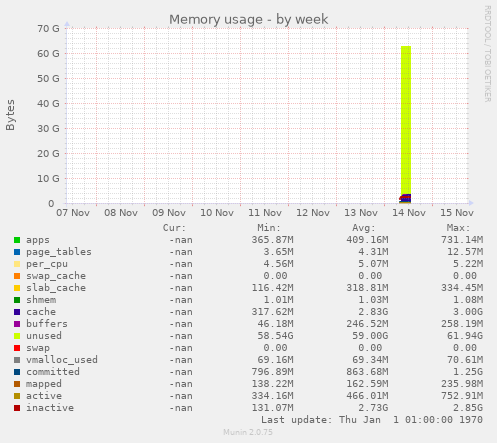
Task: Click the 'Bytes' y-axis label
Action: [10, 115]
